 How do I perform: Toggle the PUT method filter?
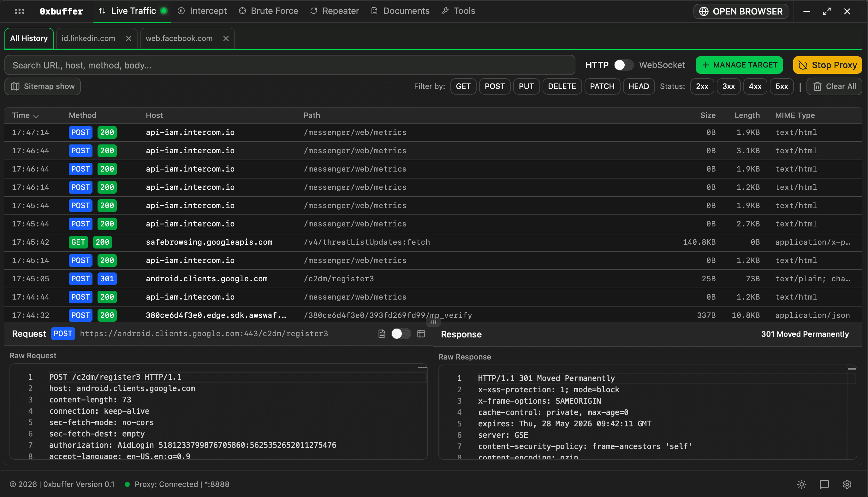[526, 86]
